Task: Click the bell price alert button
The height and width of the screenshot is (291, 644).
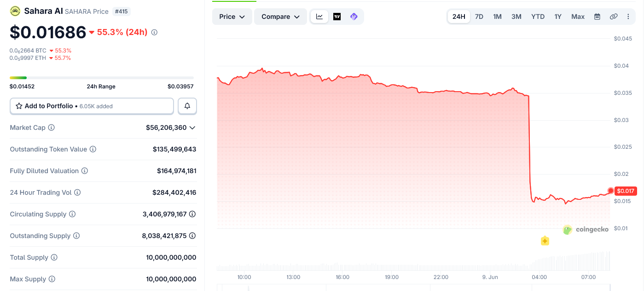Action: (187, 106)
